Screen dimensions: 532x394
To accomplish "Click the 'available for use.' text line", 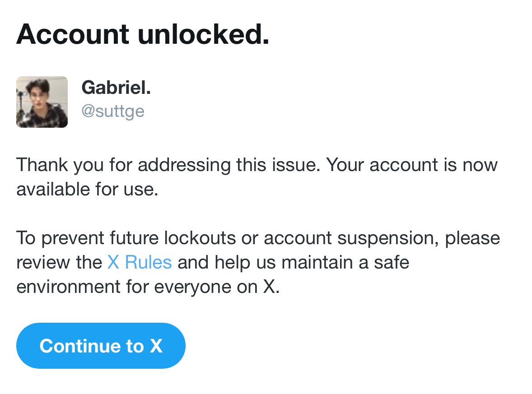I will click(x=88, y=189).
